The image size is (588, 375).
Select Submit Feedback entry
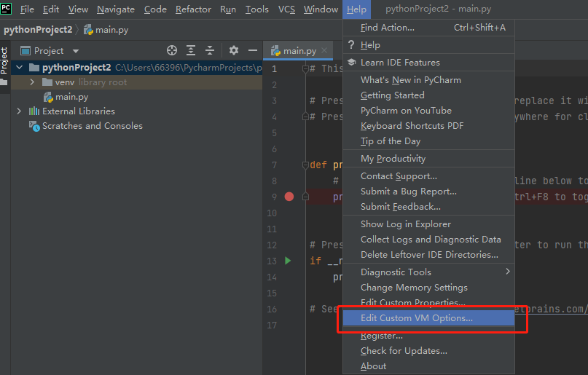428,207
